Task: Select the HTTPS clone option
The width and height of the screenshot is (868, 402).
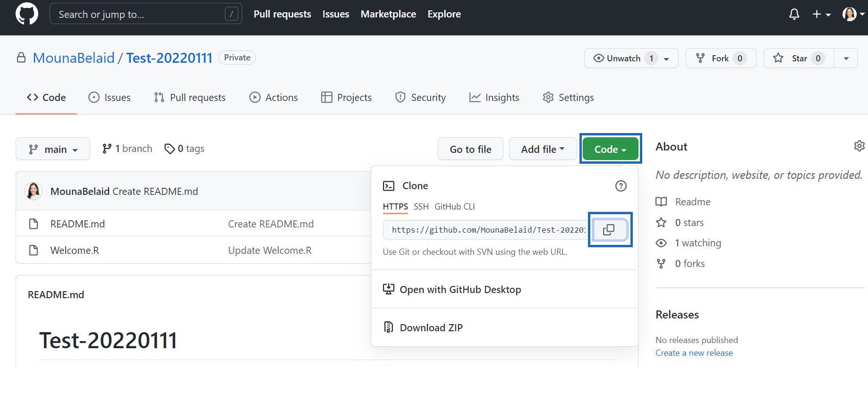Action: 395,207
